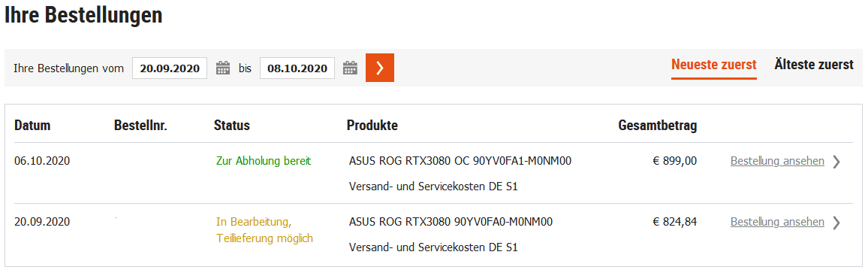The width and height of the screenshot is (868, 273).
Task: Edit the start date field 20.09.2020
Action: click(170, 68)
